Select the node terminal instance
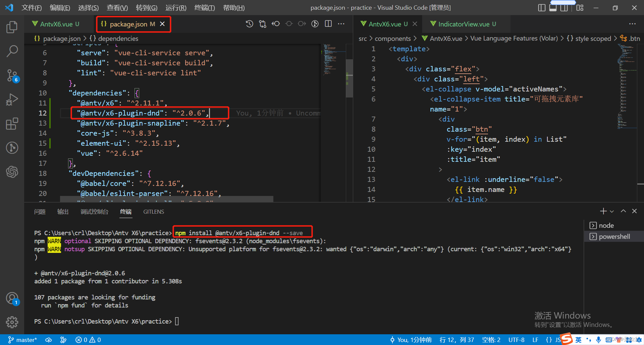 click(614, 225)
